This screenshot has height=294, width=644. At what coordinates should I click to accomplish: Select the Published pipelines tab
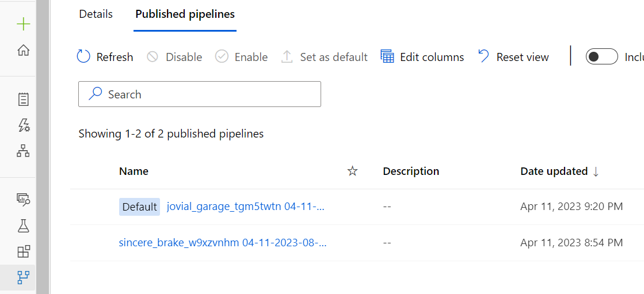point(185,14)
